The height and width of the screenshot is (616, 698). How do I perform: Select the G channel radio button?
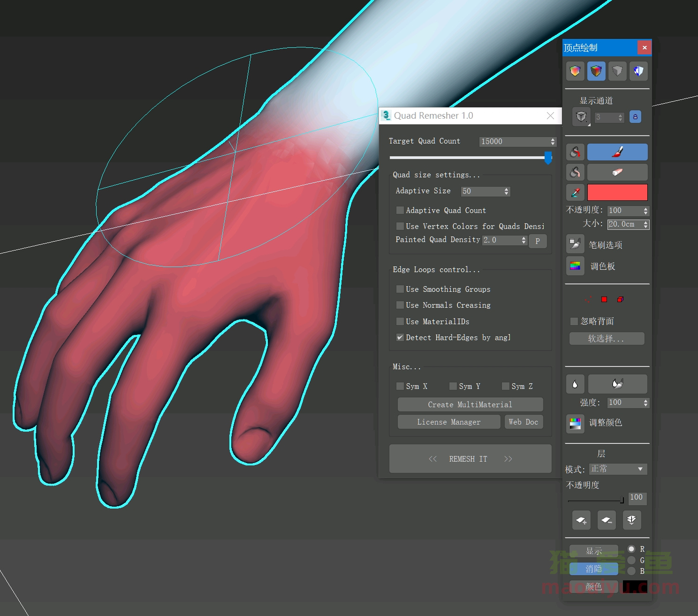point(631,560)
